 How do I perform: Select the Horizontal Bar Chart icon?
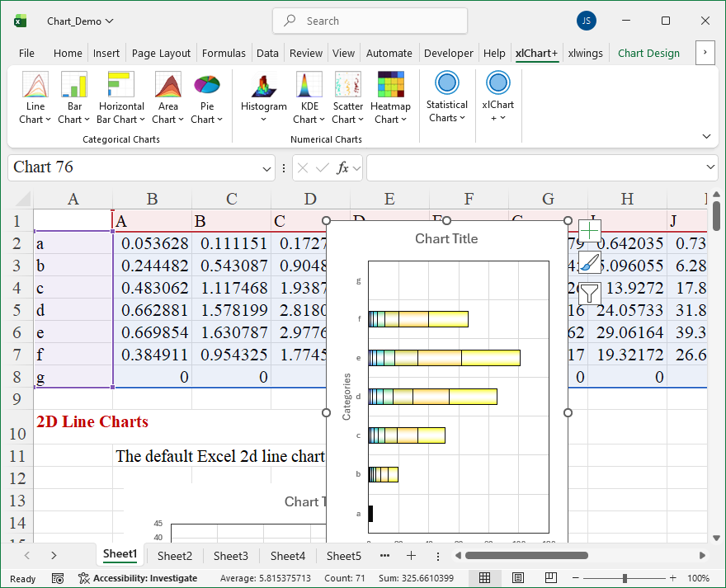pos(121,86)
